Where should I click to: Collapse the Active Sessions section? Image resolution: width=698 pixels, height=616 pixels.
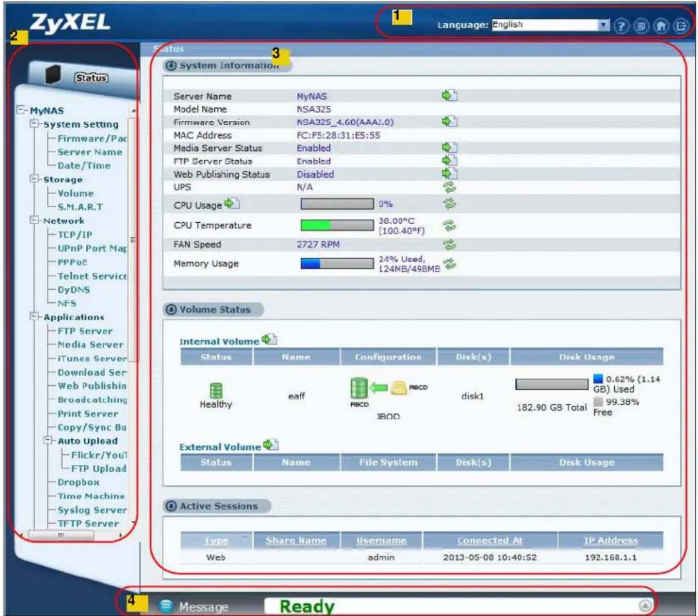pyautogui.click(x=171, y=506)
